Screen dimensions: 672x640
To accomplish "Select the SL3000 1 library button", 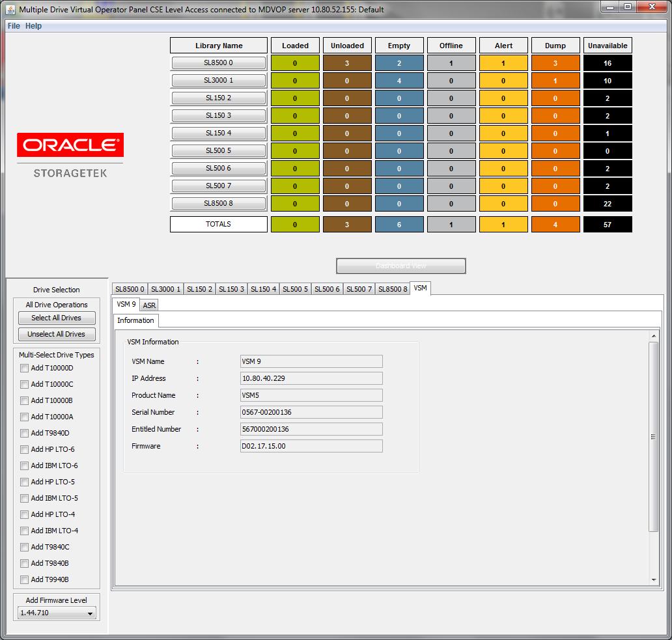I will coord(219,81).
